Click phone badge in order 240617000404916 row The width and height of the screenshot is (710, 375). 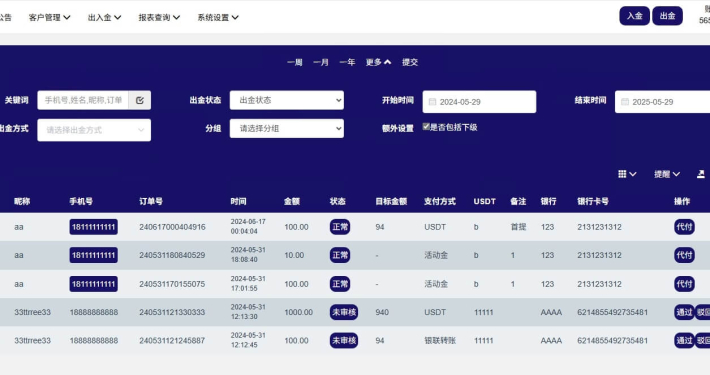94,227
